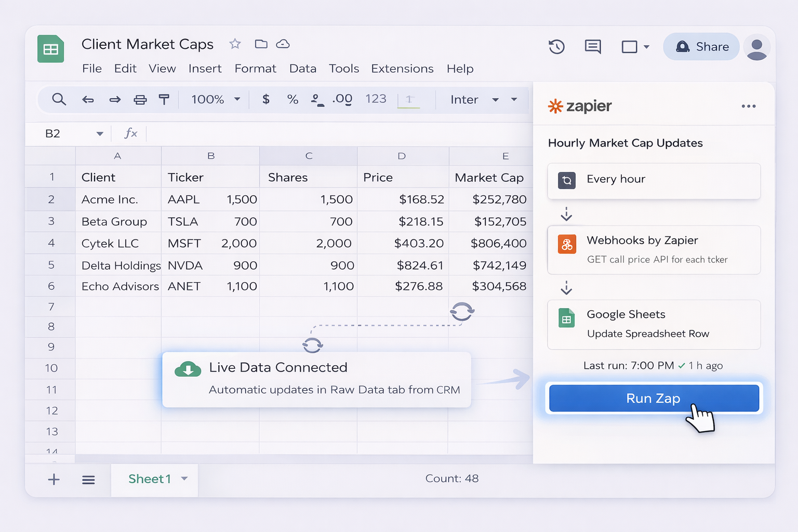
Task: Click the cloud download Live Data icon
Action: click(x=188, y=369)
